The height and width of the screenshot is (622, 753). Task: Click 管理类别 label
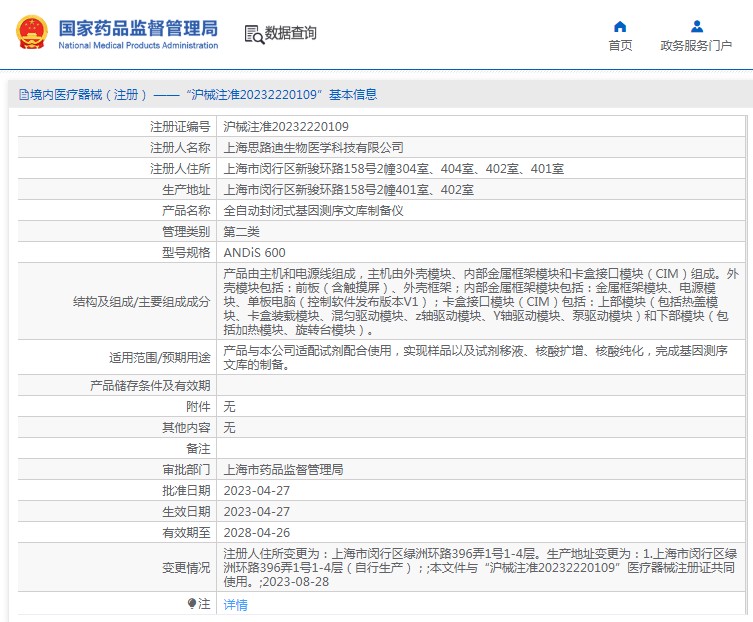(186, 232)
